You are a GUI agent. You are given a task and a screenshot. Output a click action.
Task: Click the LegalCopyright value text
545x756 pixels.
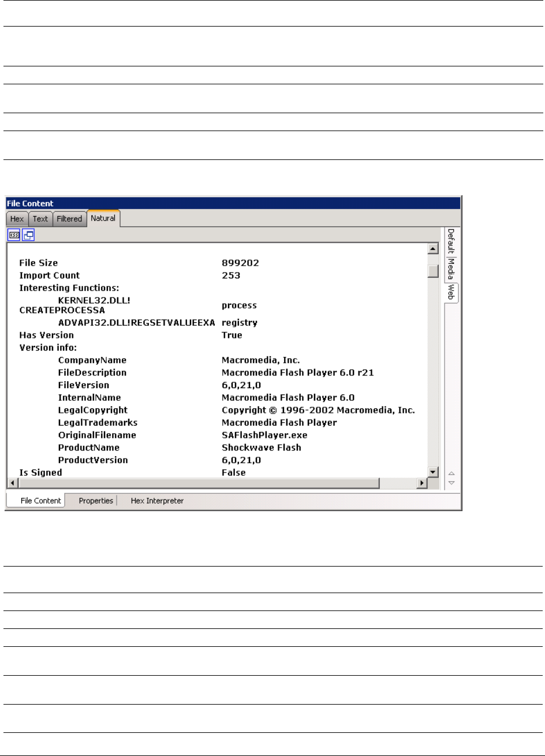(x=319, y=410)
